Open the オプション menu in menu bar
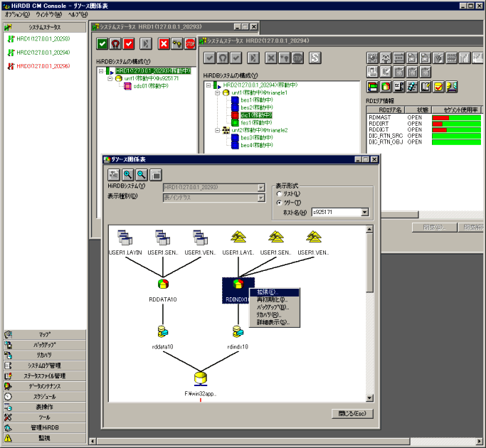Screen dimensions: 486x448 [x=18, y=14]
